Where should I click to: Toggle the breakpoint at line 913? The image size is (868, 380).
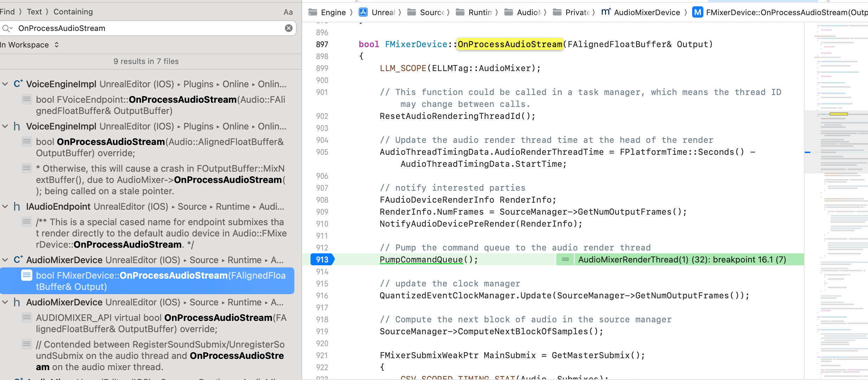[322, 260]
